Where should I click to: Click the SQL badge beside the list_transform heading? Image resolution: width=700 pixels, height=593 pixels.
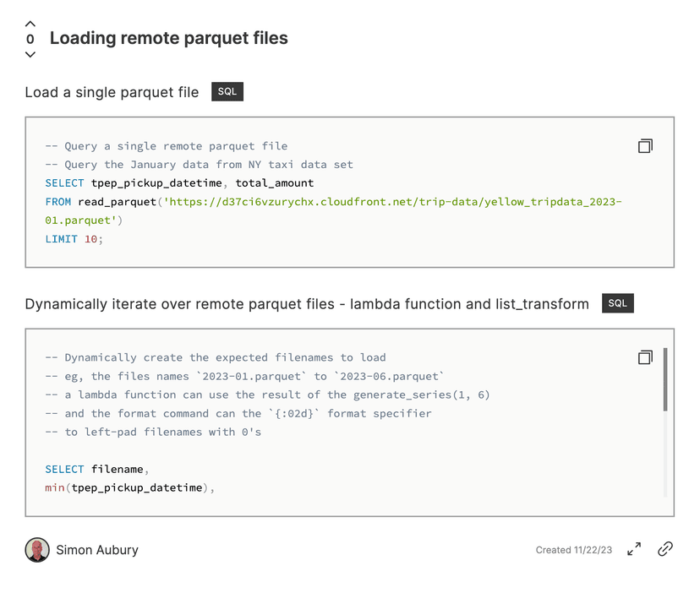coord(617,302)
